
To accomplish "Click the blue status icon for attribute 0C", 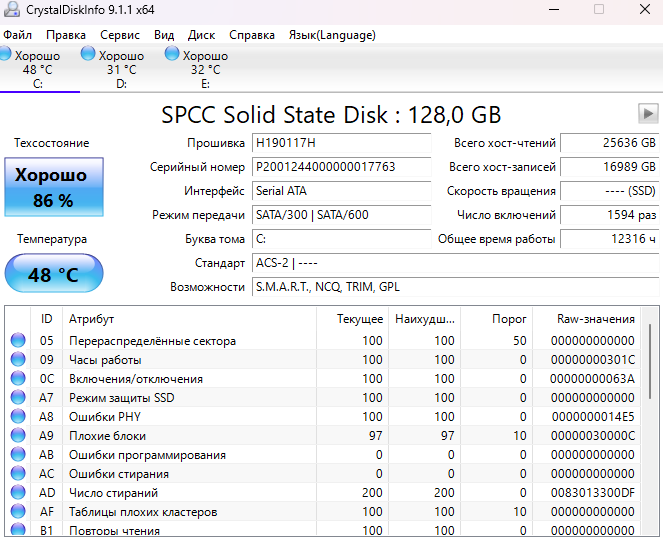I will (x=18, y=378).
